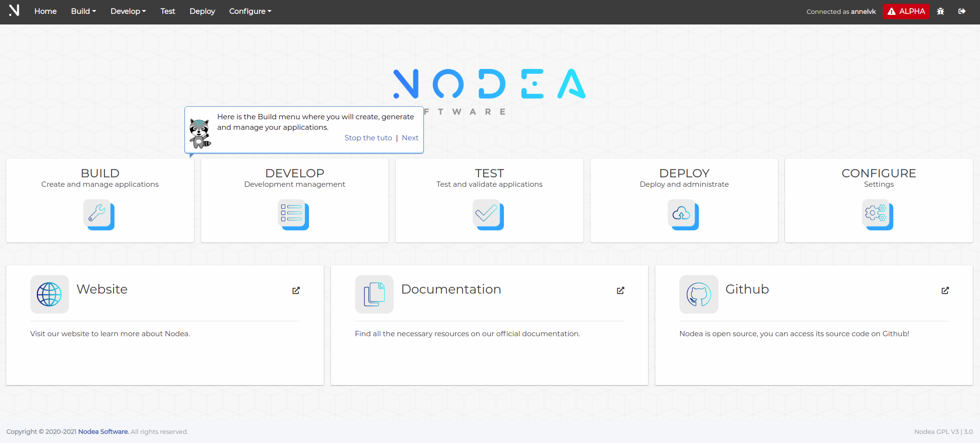Expand the Configure dropdown menu
The width and height of the screenshot is (980, 443).
click(x=250, y=11)
